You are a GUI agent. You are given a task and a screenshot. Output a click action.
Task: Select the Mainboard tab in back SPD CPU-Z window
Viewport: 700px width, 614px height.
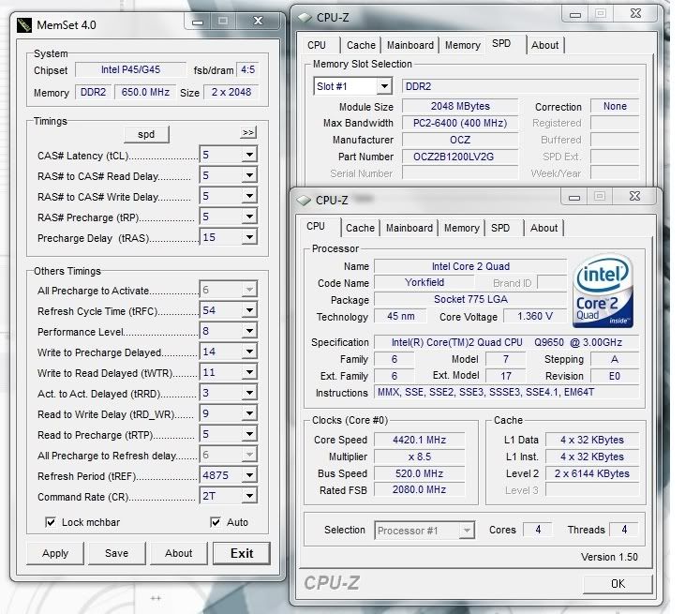tap(410, 46)
